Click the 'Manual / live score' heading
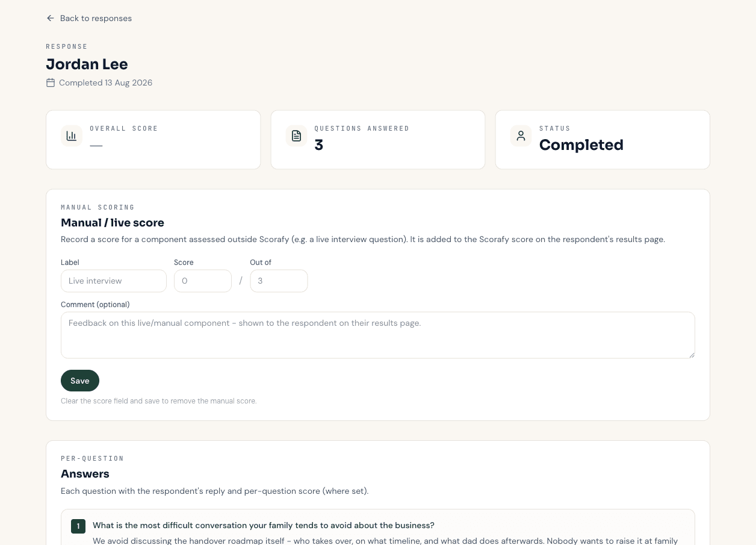 click(113, 223)
